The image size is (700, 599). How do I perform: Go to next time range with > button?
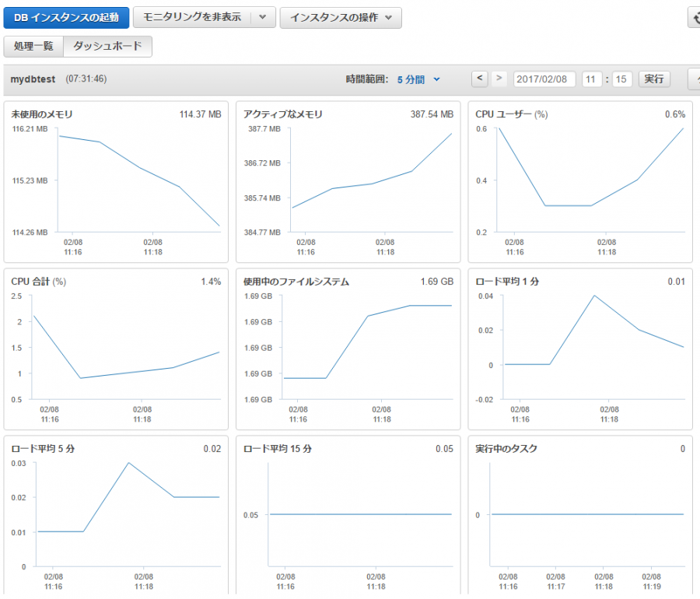tap(499, 79)
